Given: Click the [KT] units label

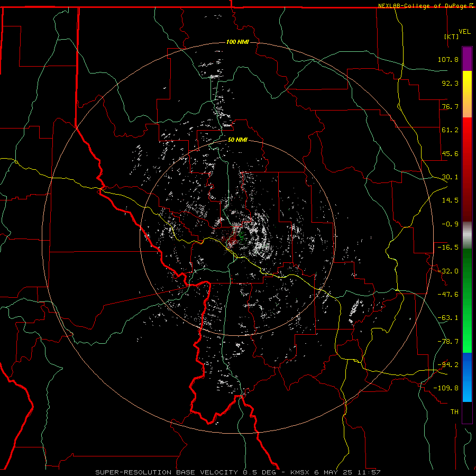Looking at the screenshot, I should (x=452, y=36).
